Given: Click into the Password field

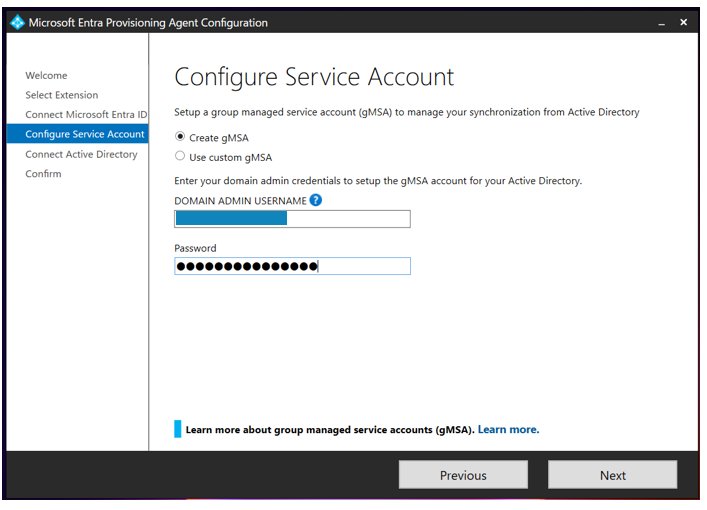Looking at the screenshot, I should 292,266.
